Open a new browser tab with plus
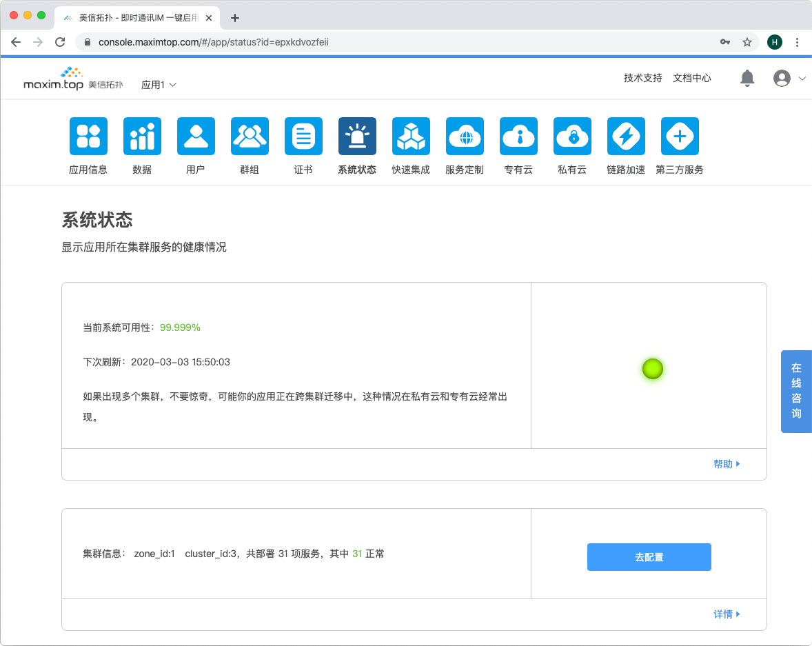The width and height of the screenshot is (812, 646). tap(235, 18)
